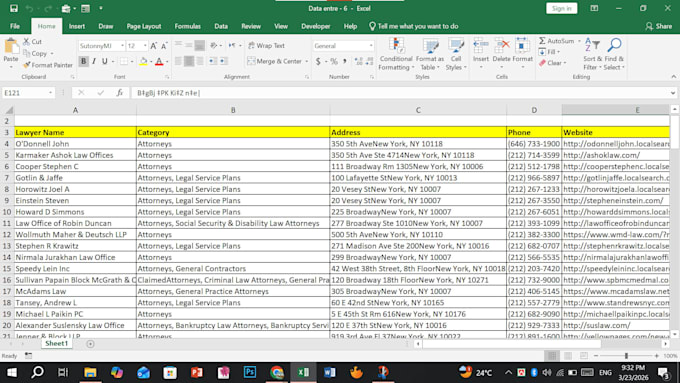
Task: Open Photoshop from the taskbar
Action: click(250, 372)
